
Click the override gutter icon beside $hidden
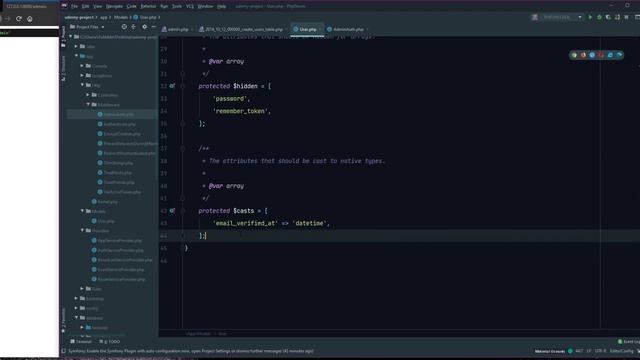[172, 86]
